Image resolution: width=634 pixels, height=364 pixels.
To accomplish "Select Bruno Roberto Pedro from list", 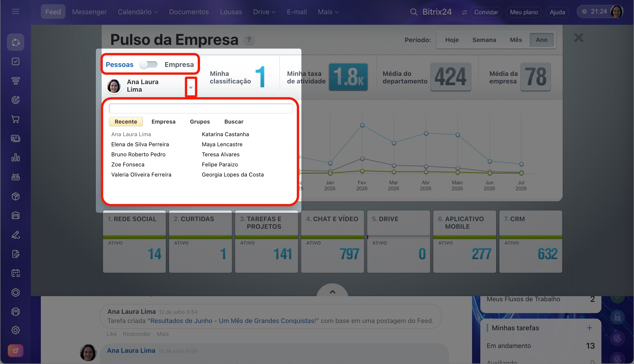I will 138,154.
